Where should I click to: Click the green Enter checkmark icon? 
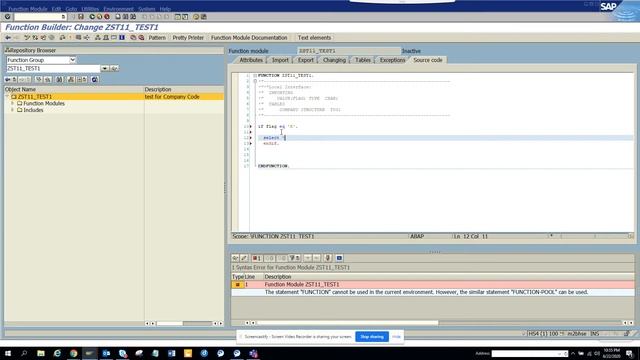pyautogui.click(x=7, y=17)
